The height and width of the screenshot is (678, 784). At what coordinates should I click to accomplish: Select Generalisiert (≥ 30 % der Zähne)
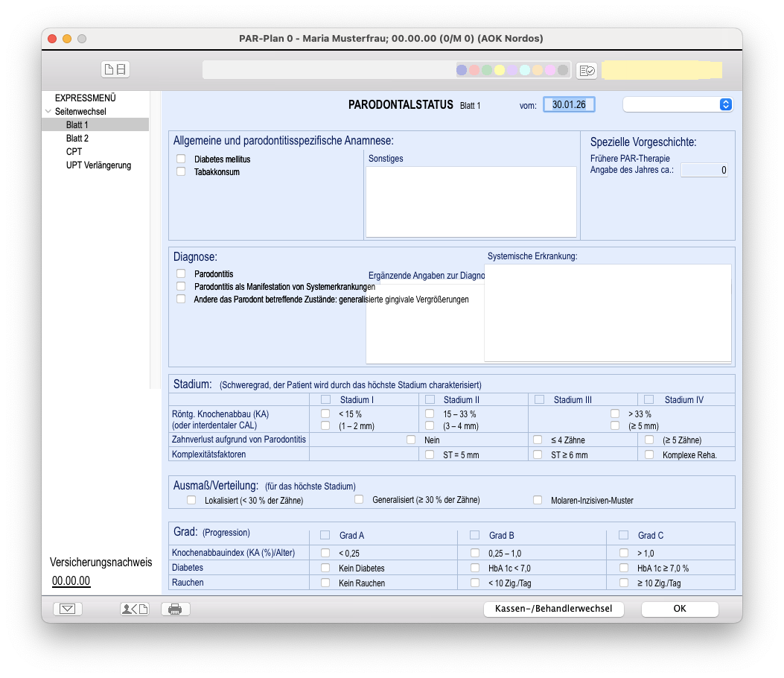click(x=359, y=499)
